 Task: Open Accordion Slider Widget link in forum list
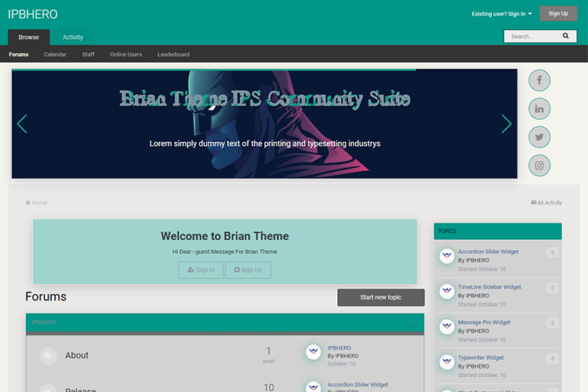click(x=358, y=384)
